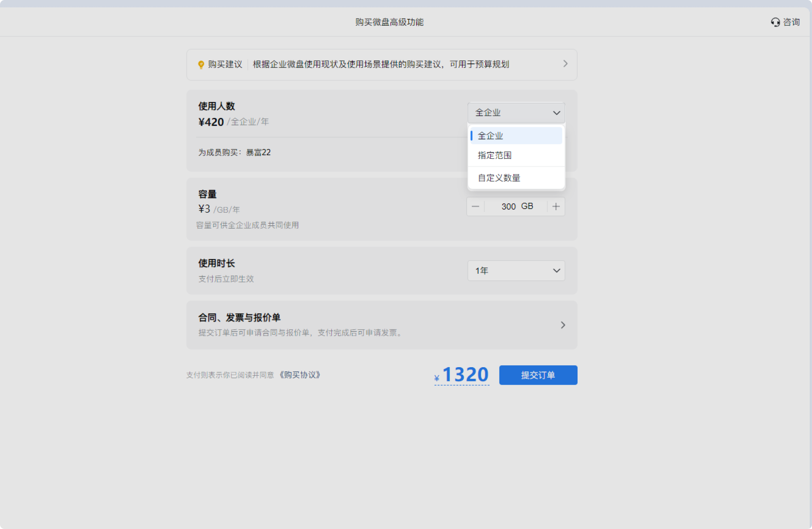Click the 咨询 consult text link
This screenshot has height=529, width=812.
click(x=792, y=22)
